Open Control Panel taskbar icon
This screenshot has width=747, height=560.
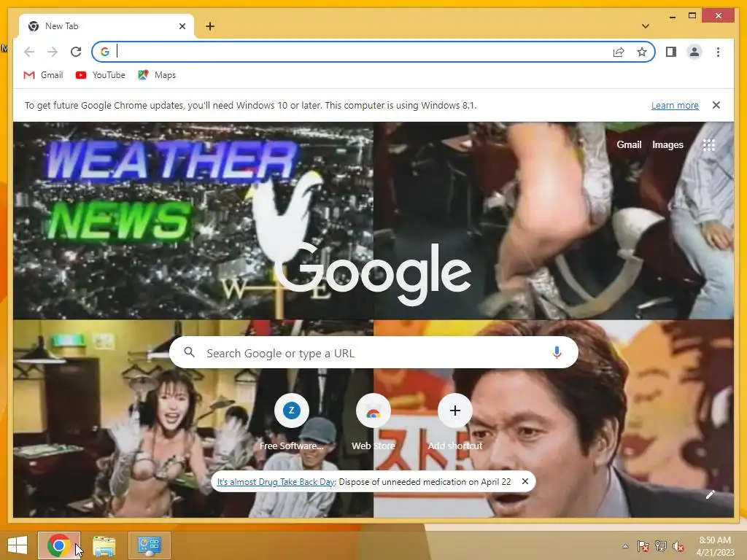click(149, 545)
